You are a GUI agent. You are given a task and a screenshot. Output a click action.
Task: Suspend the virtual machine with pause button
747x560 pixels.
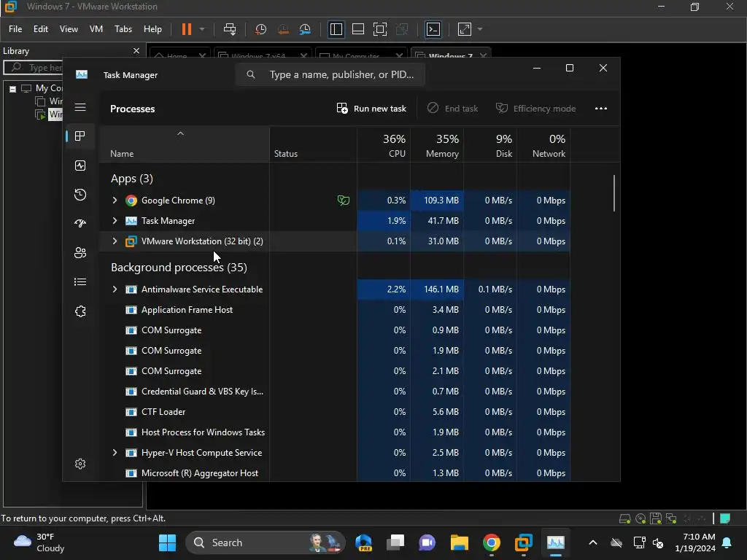coord(187,29)
